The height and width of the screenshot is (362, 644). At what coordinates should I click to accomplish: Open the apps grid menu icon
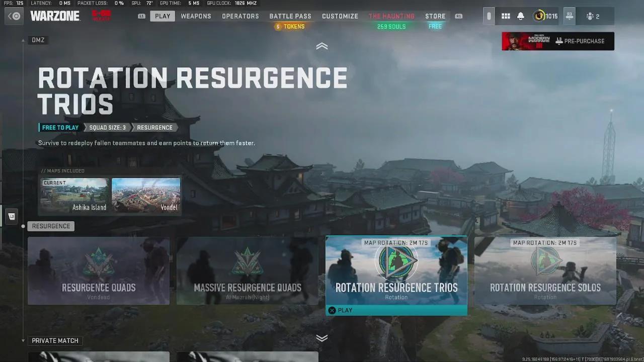tap(506, 16)
